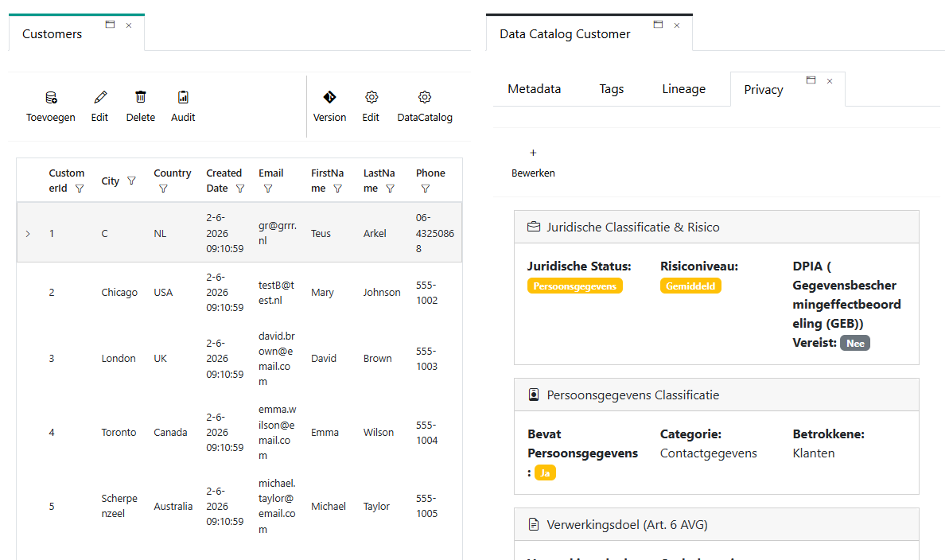
Task: Select the Chicago cell in row 2
Action: coord(119,293)
